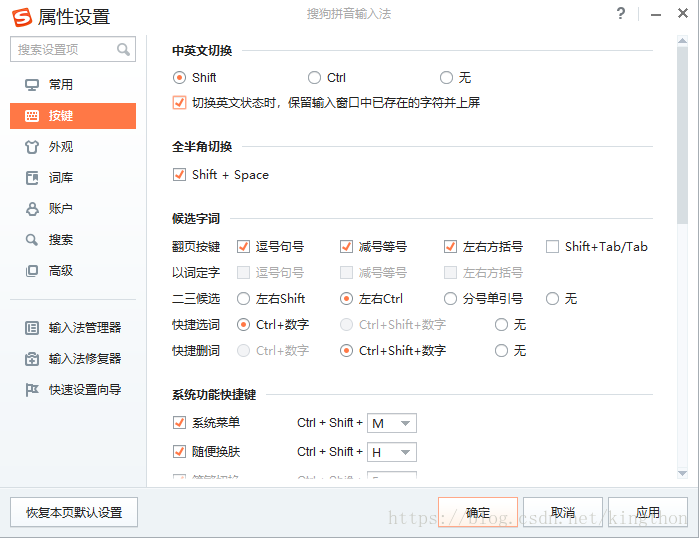This screenshot has height=538, width=699.
Task: Click the list icon beside 输入法管理器
Action: click(x=32, y=328)
